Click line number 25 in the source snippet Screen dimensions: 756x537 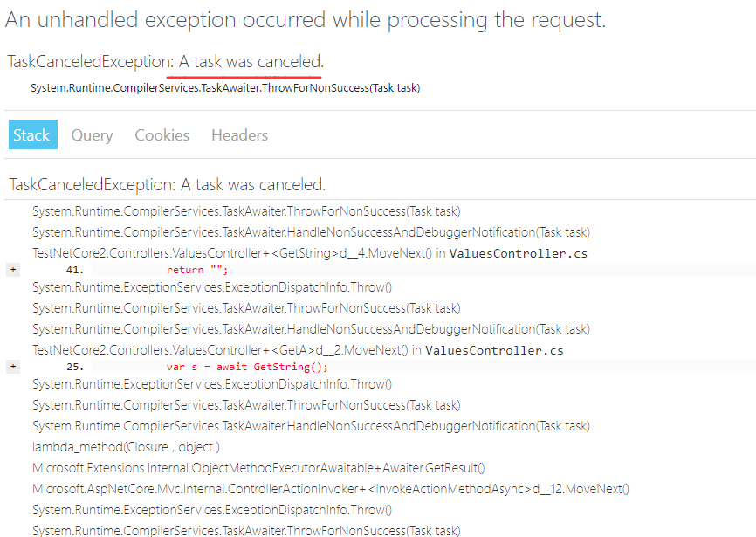tap(74, 367)
